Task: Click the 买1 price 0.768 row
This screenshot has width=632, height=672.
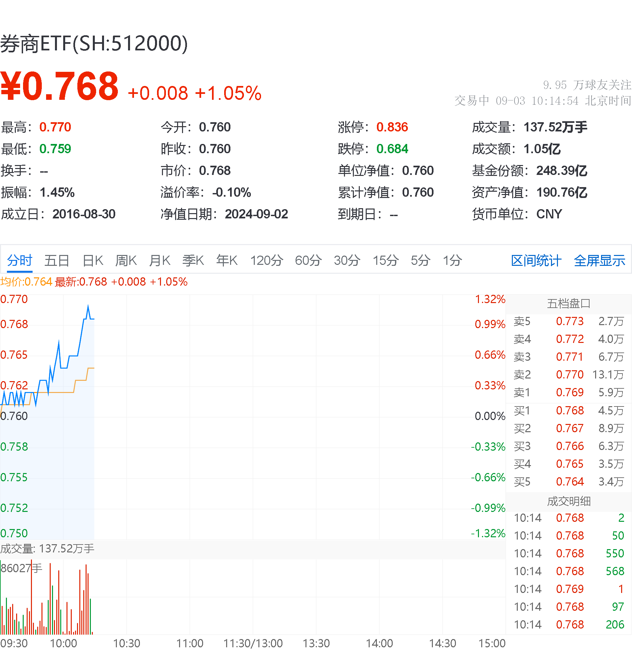Action: coord(571,410)
